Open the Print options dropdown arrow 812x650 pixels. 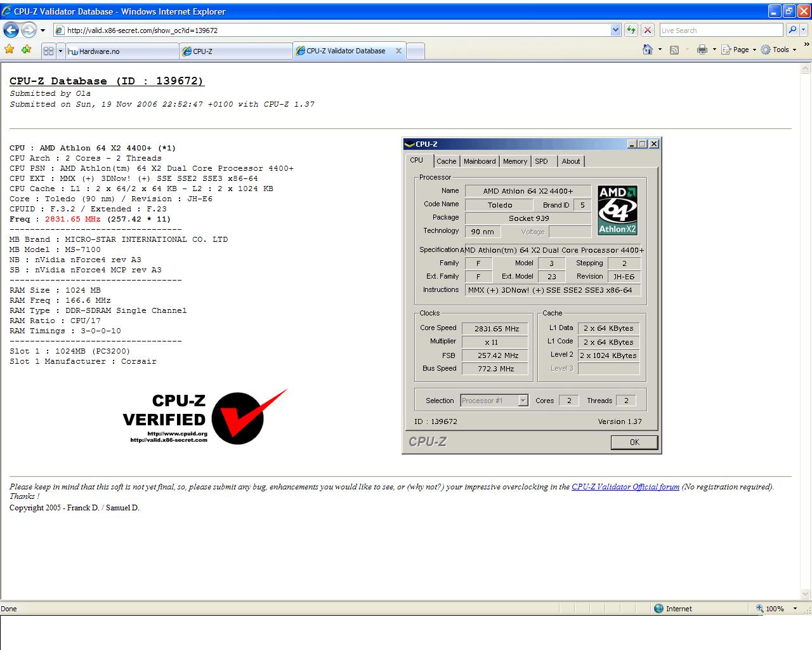714,50
